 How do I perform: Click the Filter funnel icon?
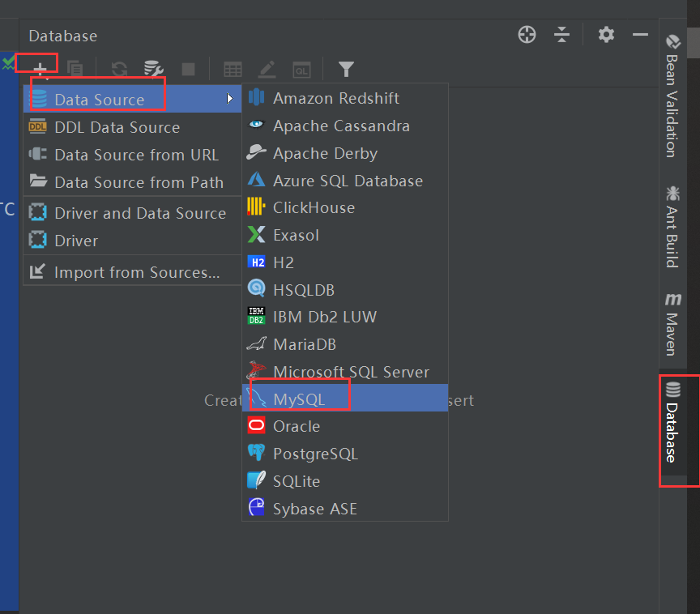(346, 69)
